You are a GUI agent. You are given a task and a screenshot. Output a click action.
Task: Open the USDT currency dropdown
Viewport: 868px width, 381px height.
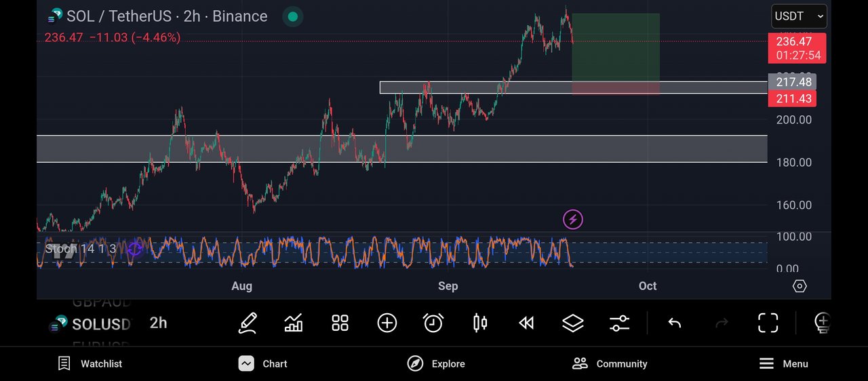click(799, 16)
